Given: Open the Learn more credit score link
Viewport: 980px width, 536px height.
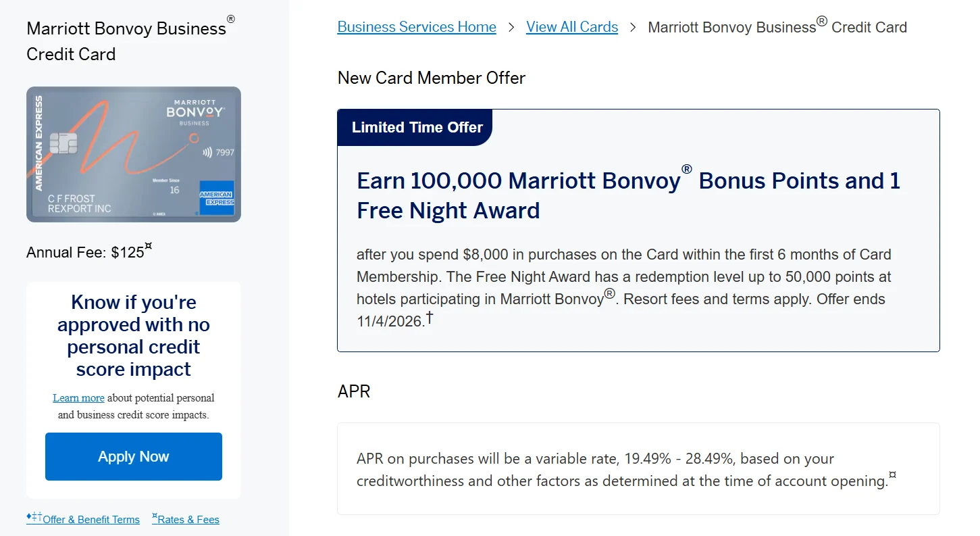Looking at the screenshot, I should (x=79, y=397).
